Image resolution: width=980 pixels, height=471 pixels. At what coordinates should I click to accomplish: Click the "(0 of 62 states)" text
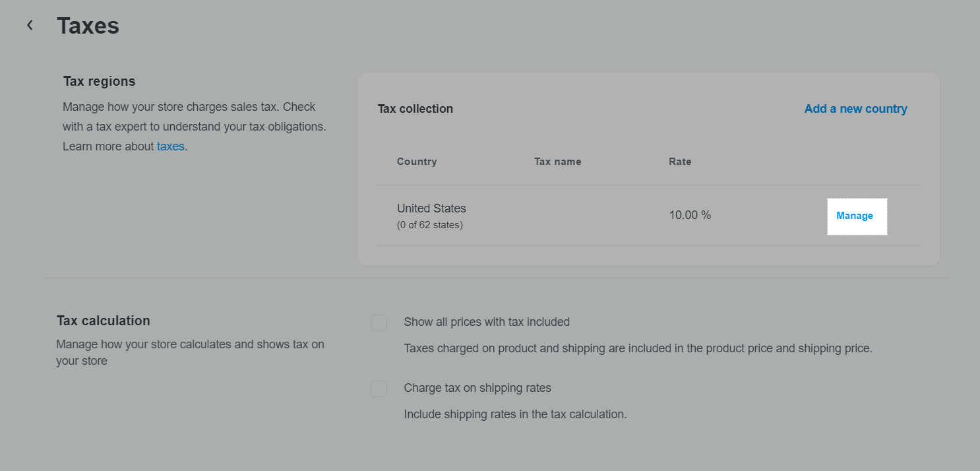click(x=430, y=225)
